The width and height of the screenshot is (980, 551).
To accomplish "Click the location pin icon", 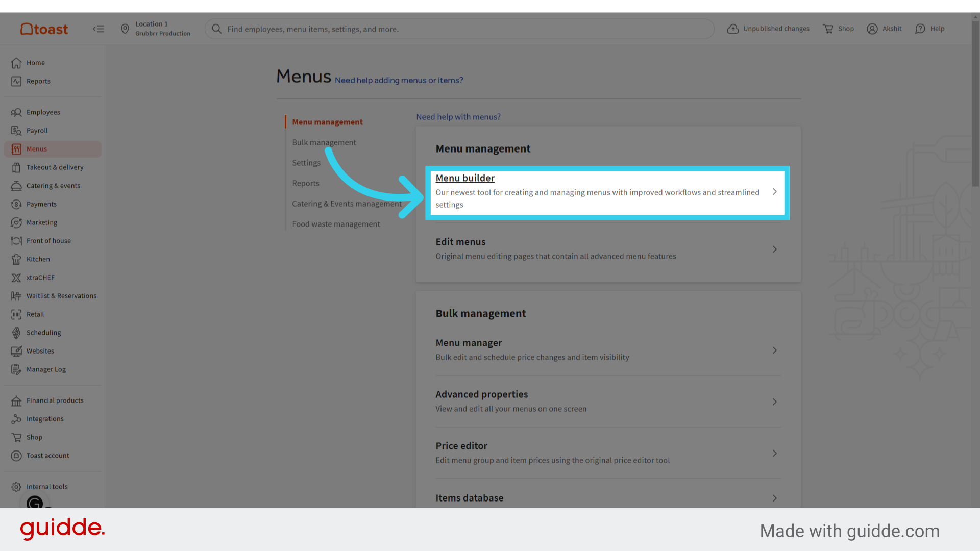I will click(x=125, y=29).
